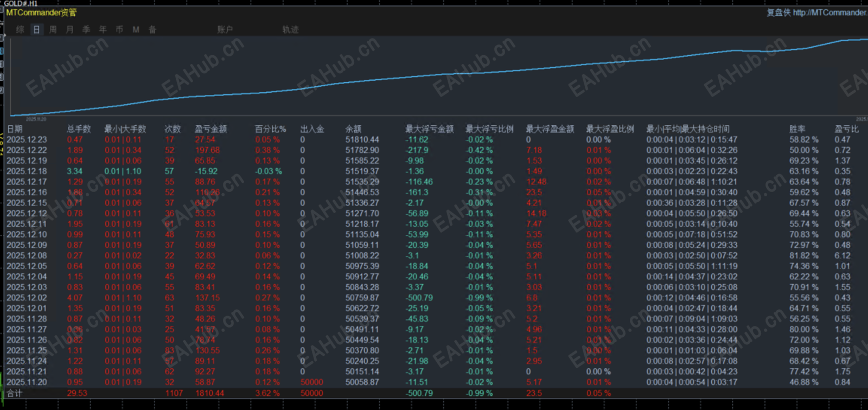Image resolution: width=868 pixels, height=410 pixels.
Task: Open the 复盘侠 http://MTCommander link
Action: (x=816, y=12)
